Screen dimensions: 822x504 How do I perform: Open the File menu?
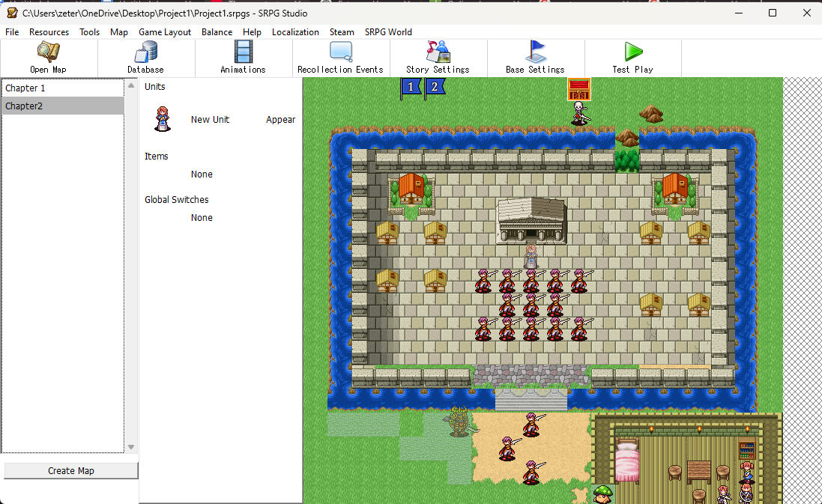click(x=12, y=32)
